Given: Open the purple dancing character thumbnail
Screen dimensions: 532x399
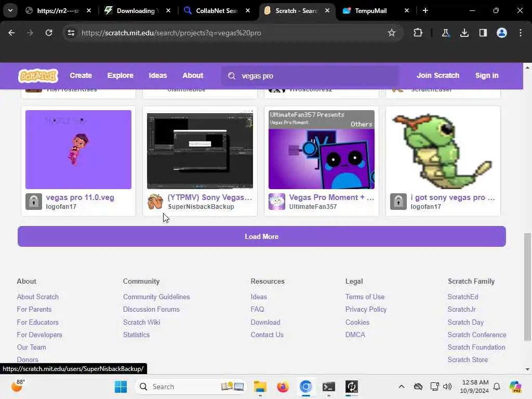Looking at the screenshot, I should click(x=78, y=150).
